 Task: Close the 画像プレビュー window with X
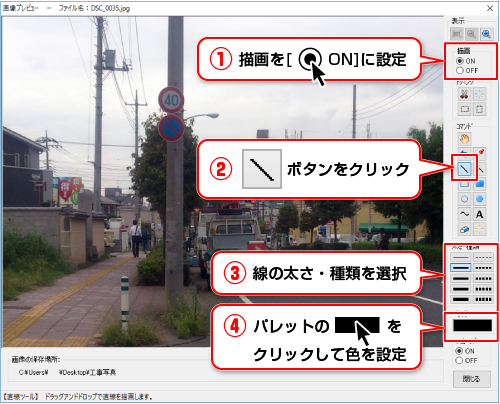pyautogui.click(x=490, y=8)
